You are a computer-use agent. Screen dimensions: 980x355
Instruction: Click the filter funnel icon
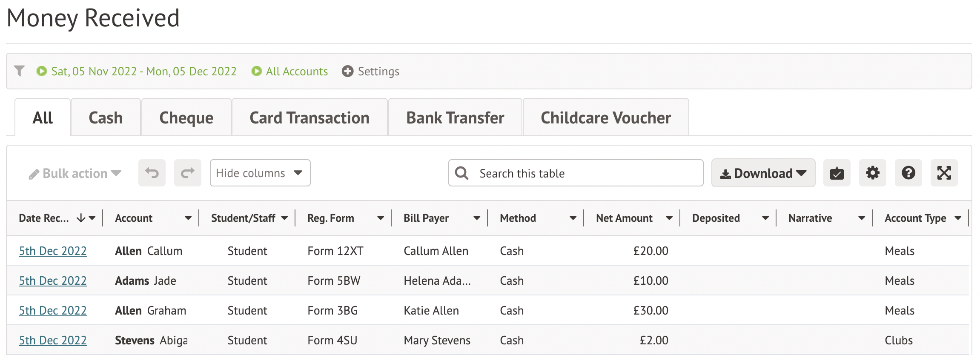19,71
